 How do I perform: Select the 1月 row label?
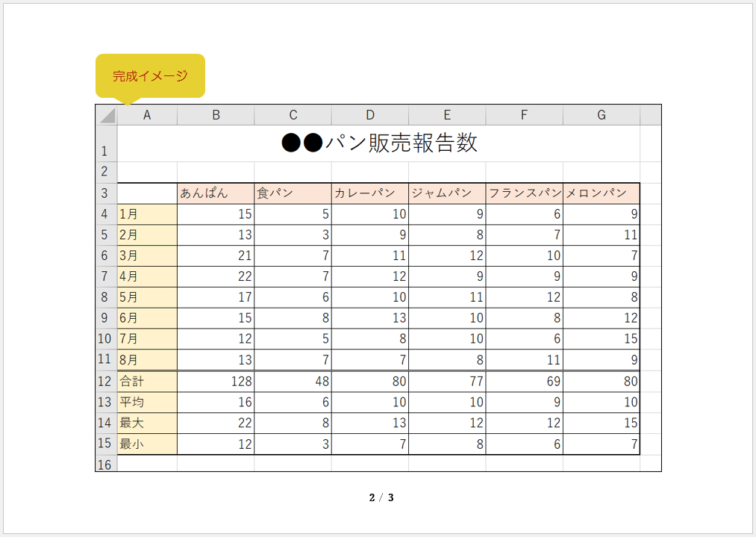point(147,214)
